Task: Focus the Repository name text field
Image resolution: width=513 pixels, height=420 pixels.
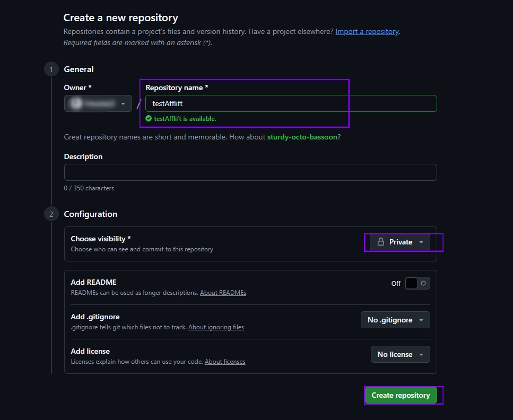Action: [x=291, y=103]
